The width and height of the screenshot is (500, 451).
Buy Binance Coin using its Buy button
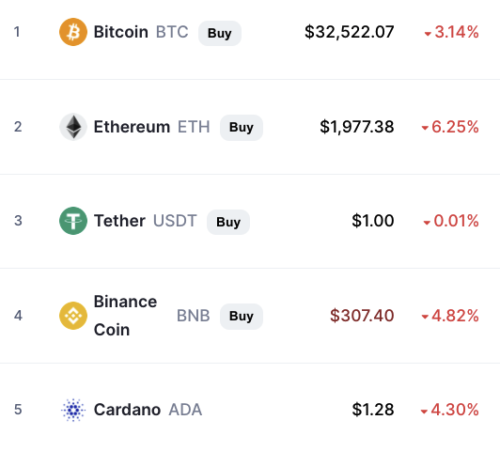pos(241,316)
